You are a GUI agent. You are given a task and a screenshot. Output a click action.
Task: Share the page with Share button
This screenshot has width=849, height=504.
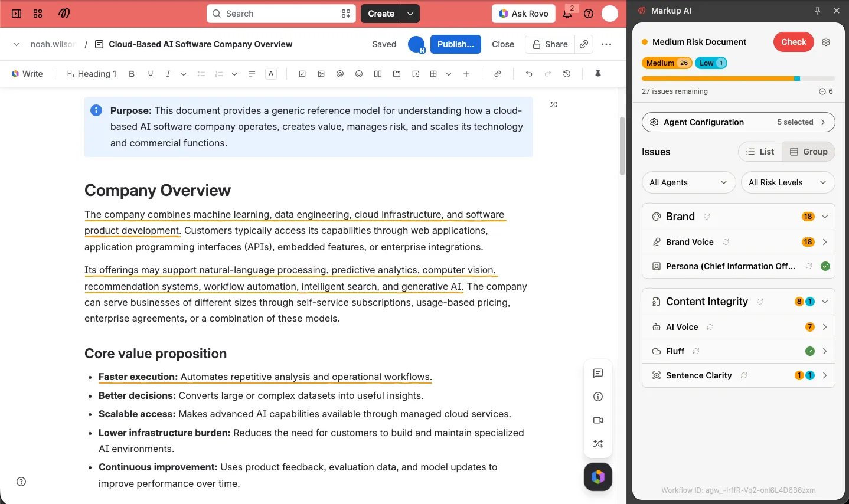[550, 44]
